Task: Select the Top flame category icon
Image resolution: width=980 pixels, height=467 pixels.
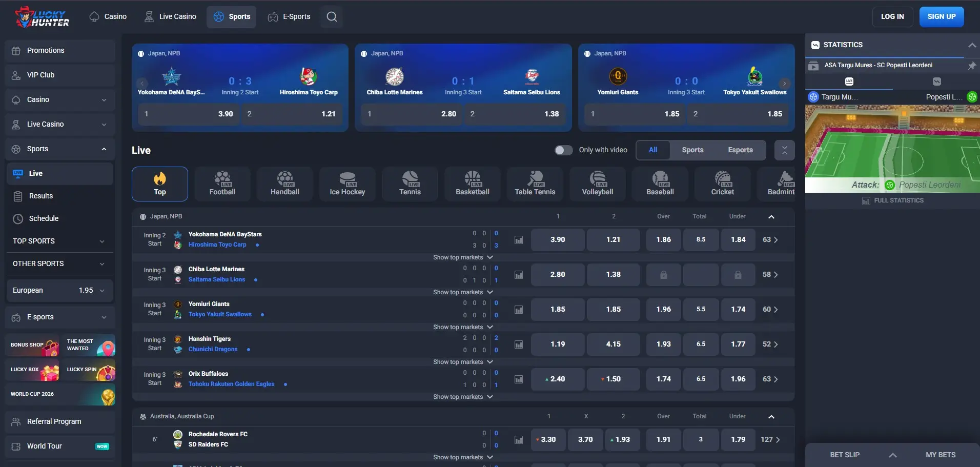Action: pos(160,184)
